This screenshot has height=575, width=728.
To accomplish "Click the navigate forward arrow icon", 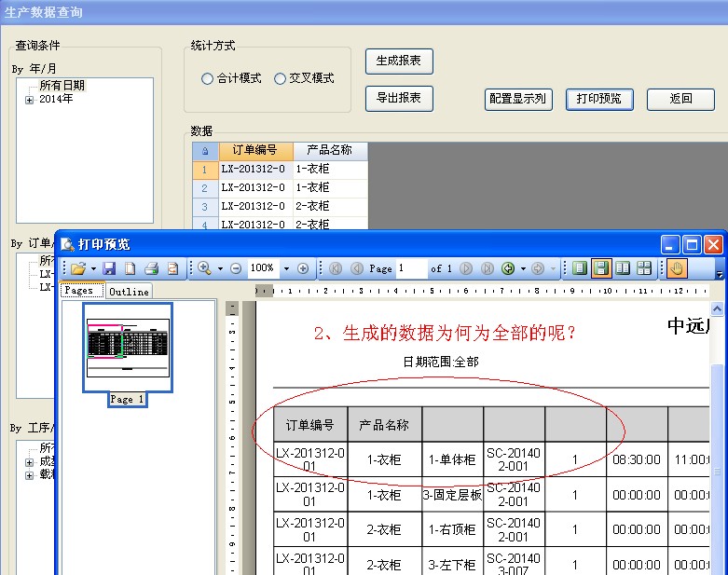I will [538, 268].
